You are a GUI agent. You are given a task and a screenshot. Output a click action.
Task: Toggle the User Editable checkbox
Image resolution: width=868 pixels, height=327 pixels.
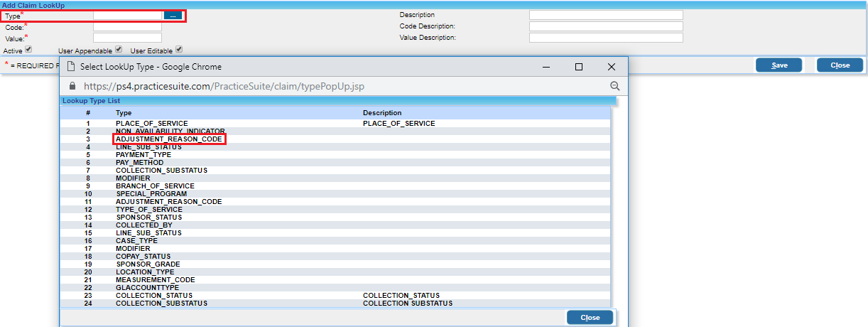[179, 50]
